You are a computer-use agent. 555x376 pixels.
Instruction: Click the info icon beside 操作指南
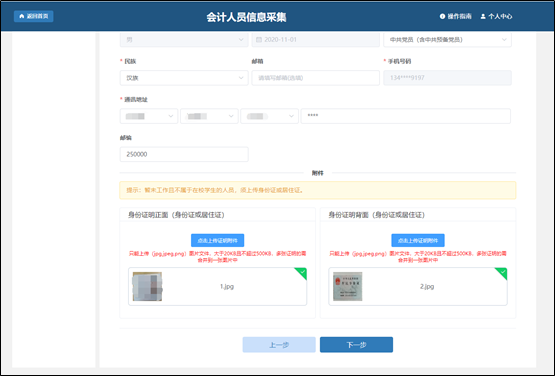pos(442,16)
